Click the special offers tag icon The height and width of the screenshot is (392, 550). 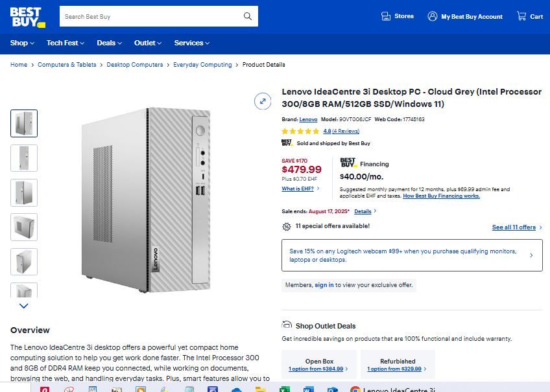coord(285,226)
